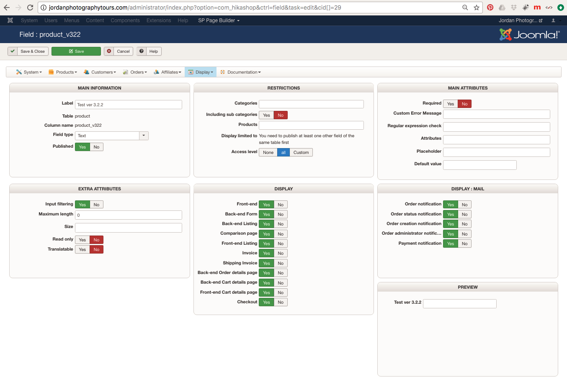
Task: Click the bug-shaped extension icon
Action: 526,8
